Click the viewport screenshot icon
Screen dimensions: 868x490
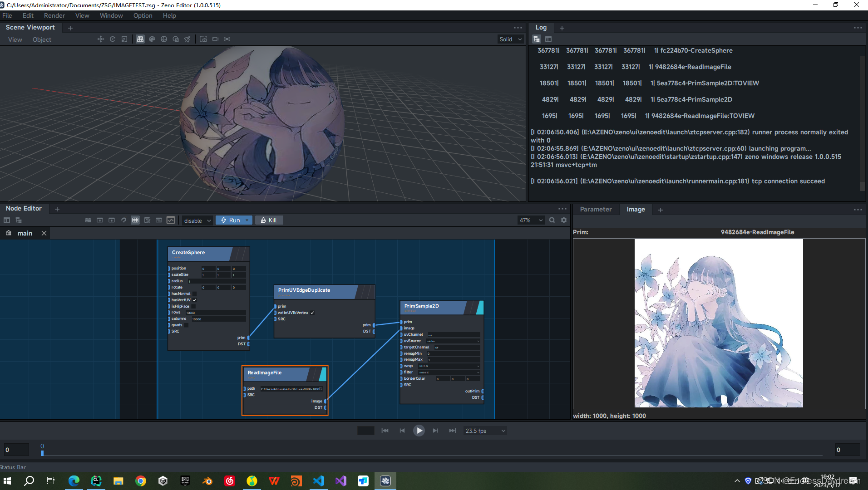203,39
